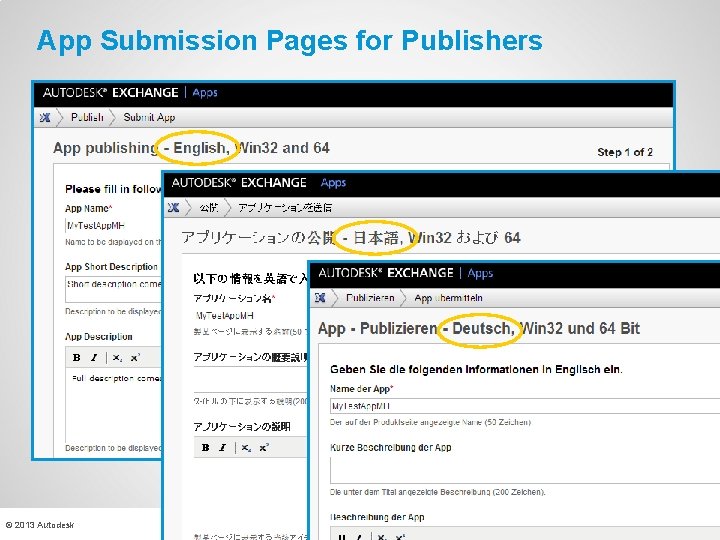Toggle Italic in the Japanese description editor
Screen dimensions: 720x540
(x=223, y=447)
